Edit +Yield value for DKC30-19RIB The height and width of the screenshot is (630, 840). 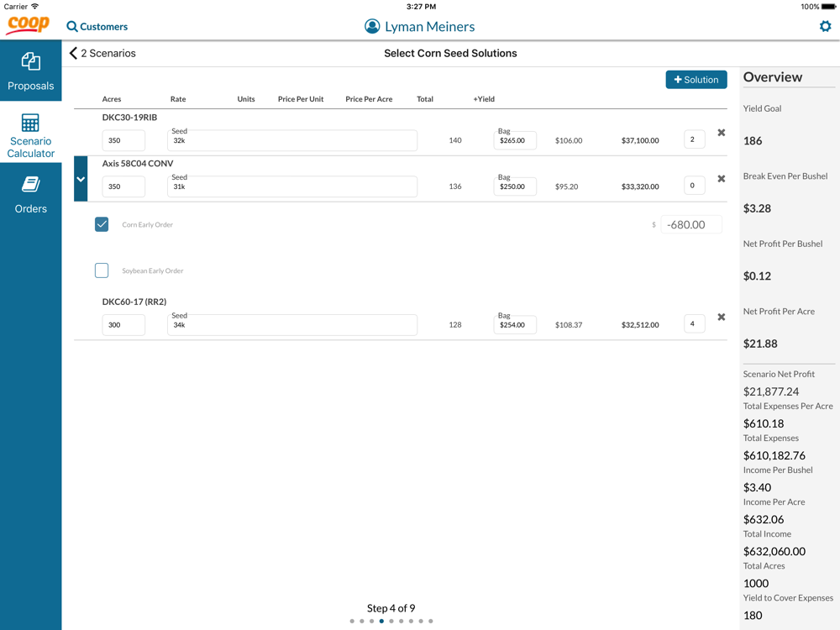point(694,139)
